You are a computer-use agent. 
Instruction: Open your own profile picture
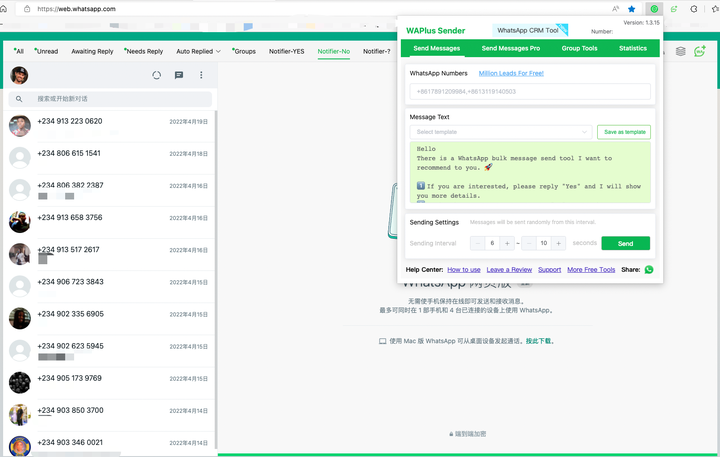tap(19, 75)
